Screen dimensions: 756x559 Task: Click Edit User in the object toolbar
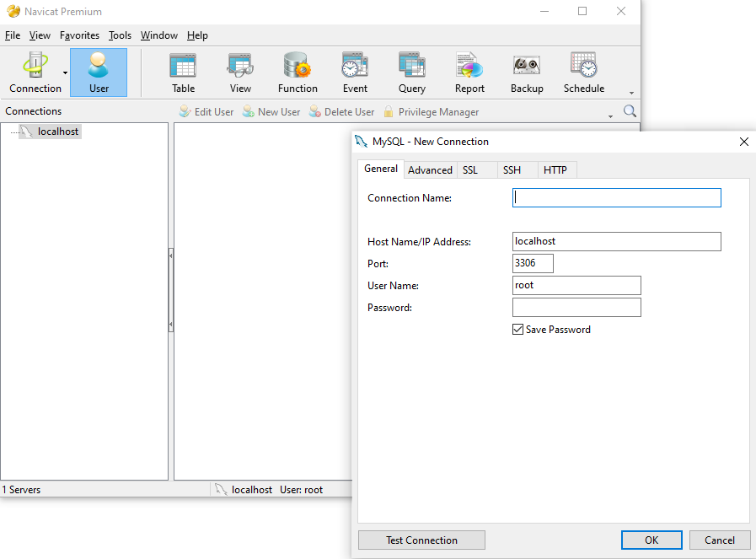click(206, 112)
